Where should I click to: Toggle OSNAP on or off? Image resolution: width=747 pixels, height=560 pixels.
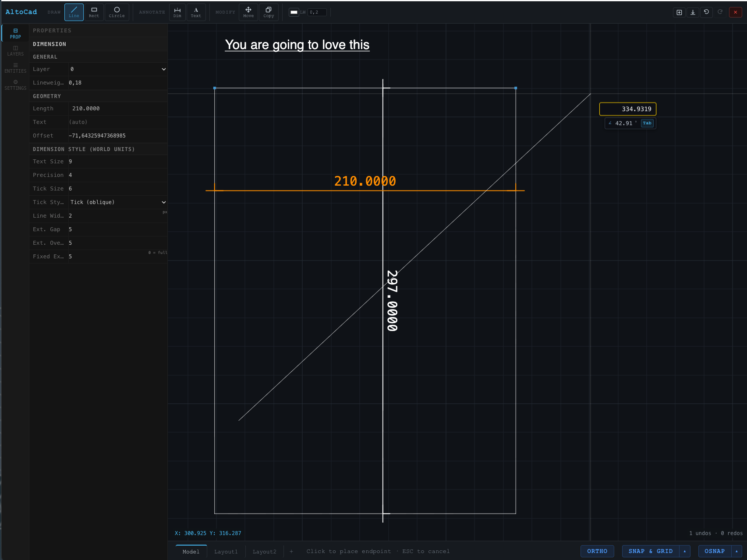pos(714,551)
